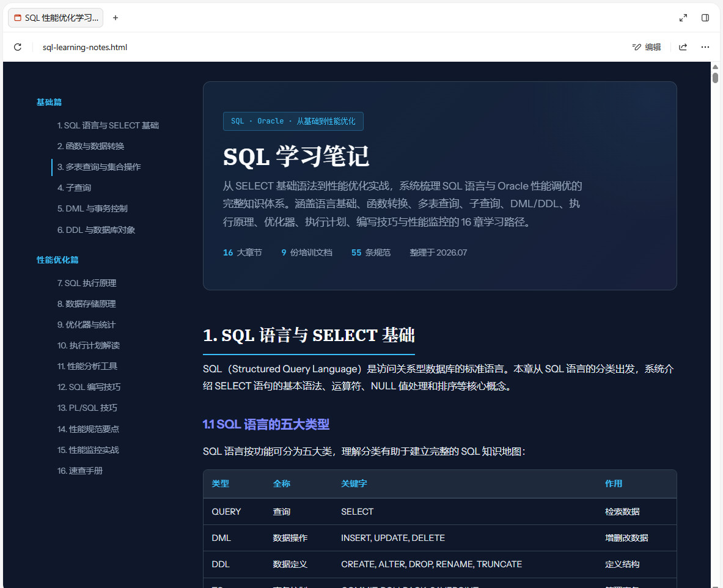The height and width of the screenshot is (588, 723).
Task: Click the 性能优化篇 sidebar group heading
Action: [x=57, y=260]
